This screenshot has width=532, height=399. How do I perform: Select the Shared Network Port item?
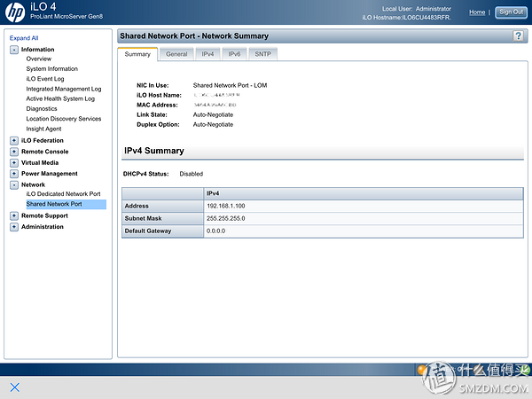pos(66,204)
